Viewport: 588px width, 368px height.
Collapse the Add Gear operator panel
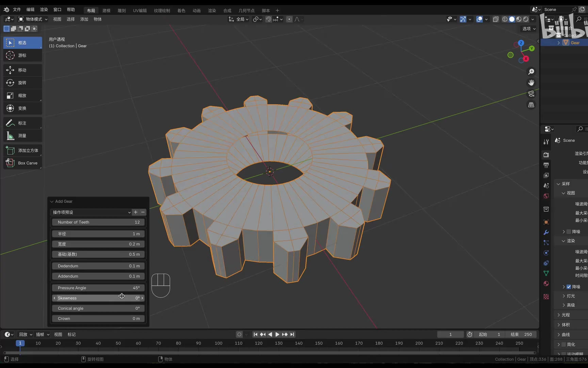point(52,201)
